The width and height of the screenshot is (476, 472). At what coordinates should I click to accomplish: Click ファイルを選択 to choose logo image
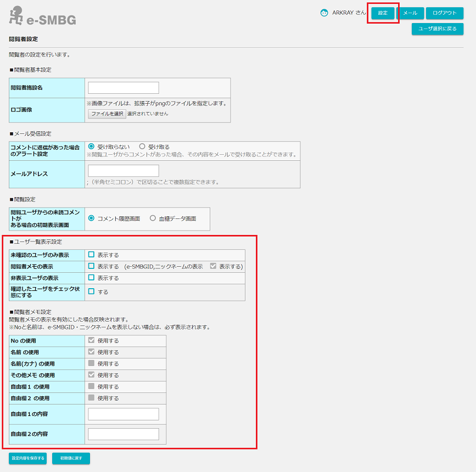tap(107, 114)
